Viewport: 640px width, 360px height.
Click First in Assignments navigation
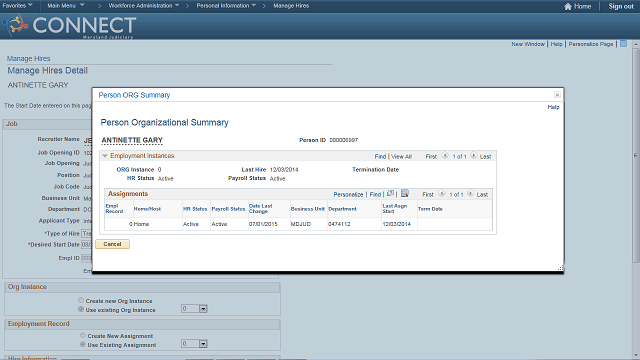(428, 194)
